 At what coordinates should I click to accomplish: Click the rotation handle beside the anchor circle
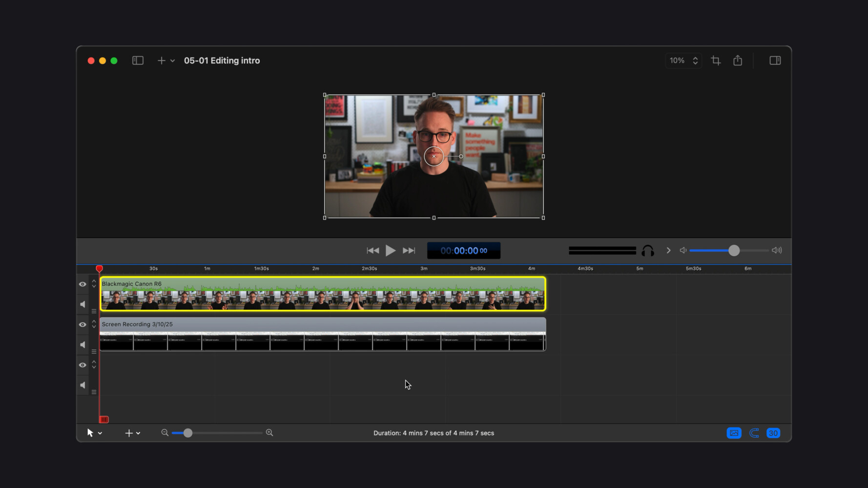461,156
